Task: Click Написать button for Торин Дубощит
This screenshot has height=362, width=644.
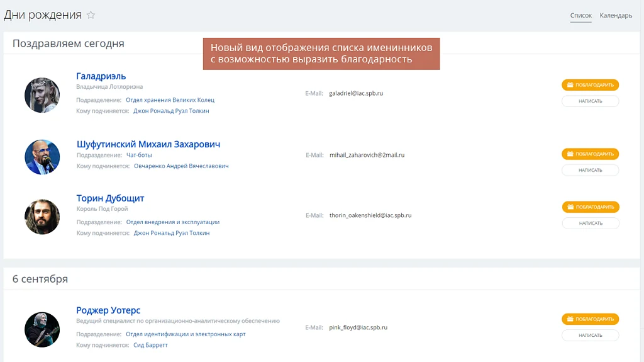Action: click(x=591, y=223)
